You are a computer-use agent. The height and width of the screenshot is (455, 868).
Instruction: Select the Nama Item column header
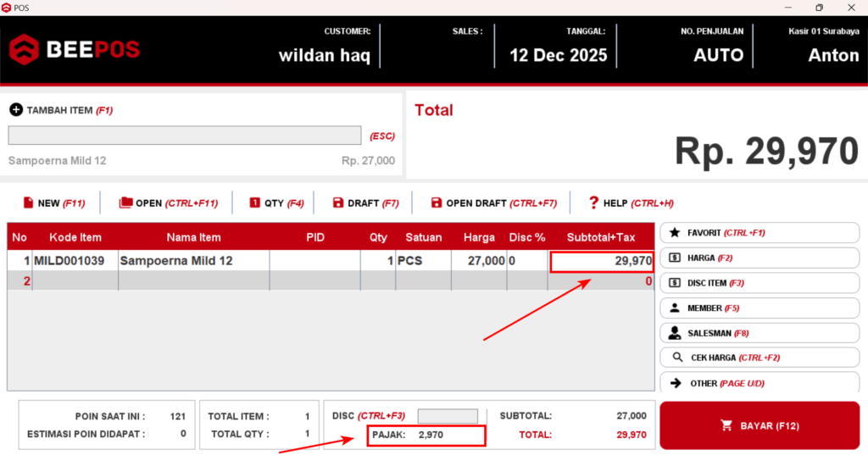pos(194,237)
